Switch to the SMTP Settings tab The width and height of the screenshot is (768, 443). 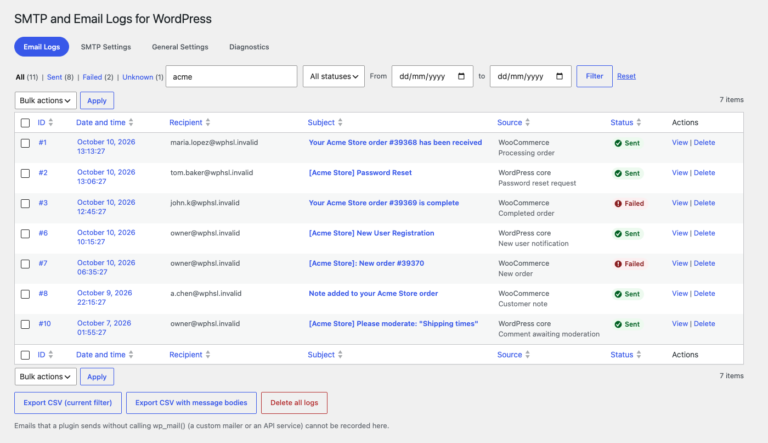coord(106,47)
